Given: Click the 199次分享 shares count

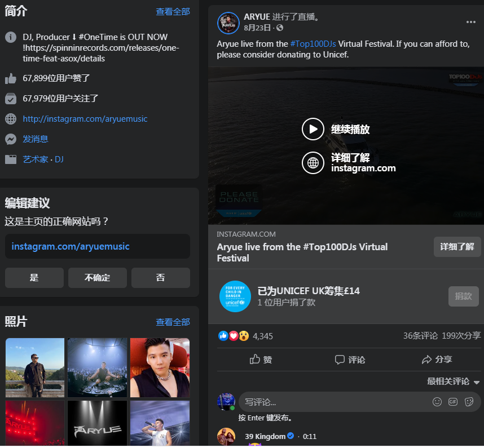Looking at the screenshot, I should point(461,336).
